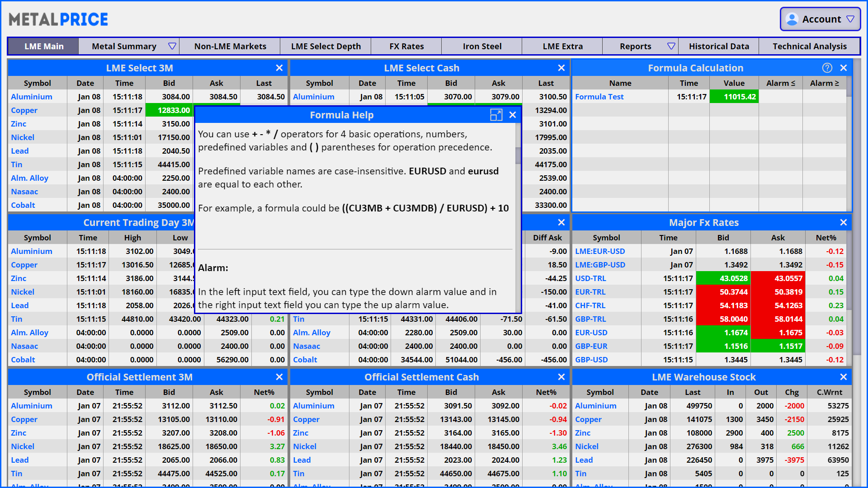Screen dimensions: 868x488
Task: Expand the Metal Summary dropdown arrow
Action: (x=172, y=46)
